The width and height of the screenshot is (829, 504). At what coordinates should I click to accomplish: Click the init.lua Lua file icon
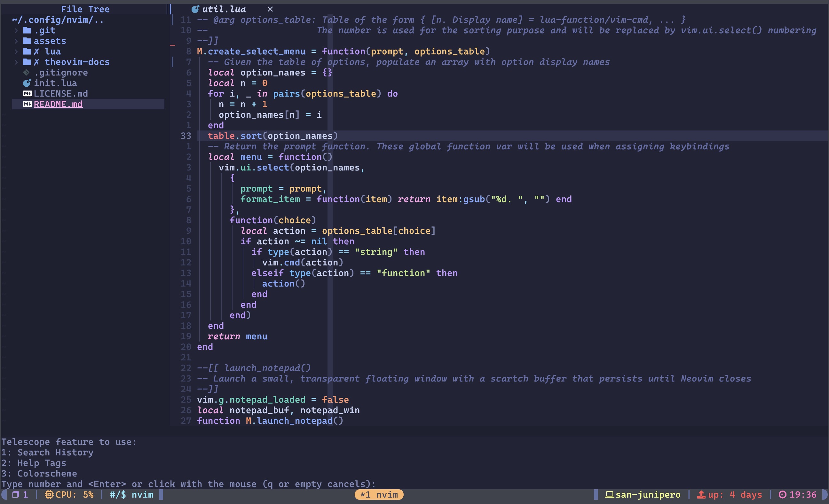click(x=27, y=83)
